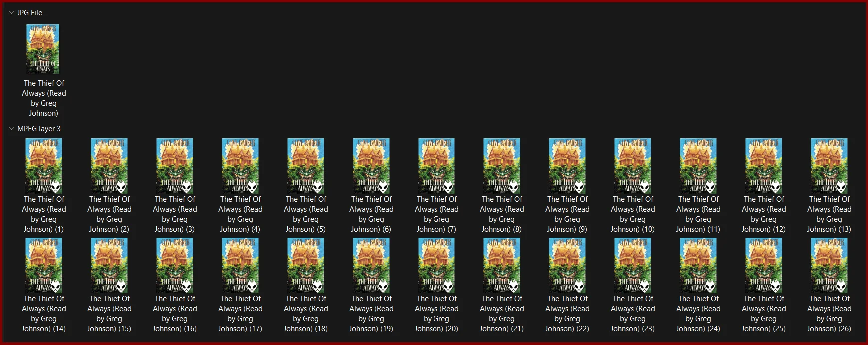Click file name text ending 'Johnson) (17)'
This screenshot has height=345, width=868.
point(240,314)
